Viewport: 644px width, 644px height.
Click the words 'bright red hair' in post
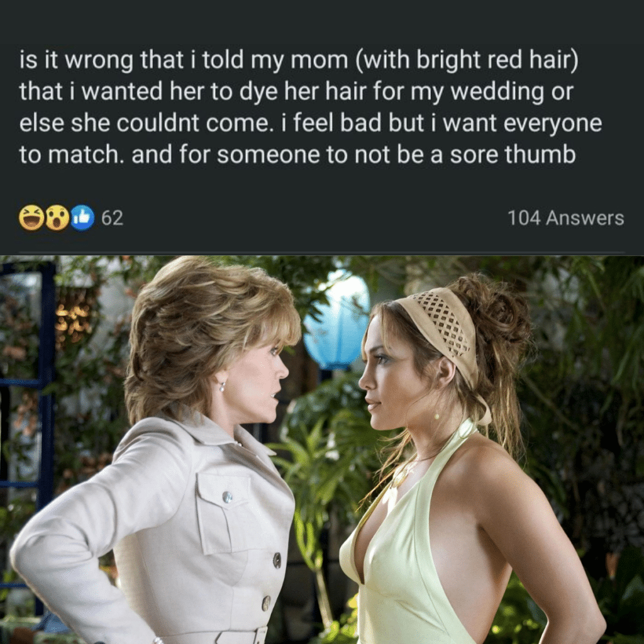(x=497, y=60)
